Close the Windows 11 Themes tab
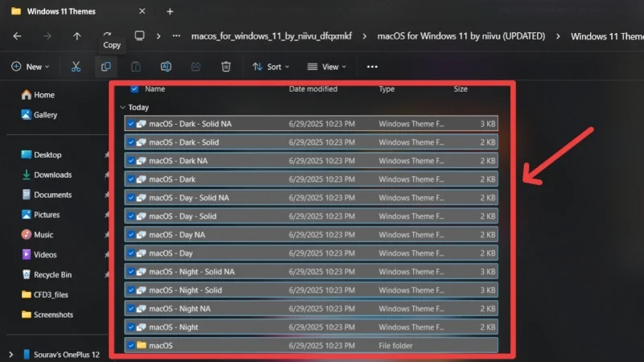Image resolution: width=644 pixels, height=362 pixels. [x=142, y=11]
